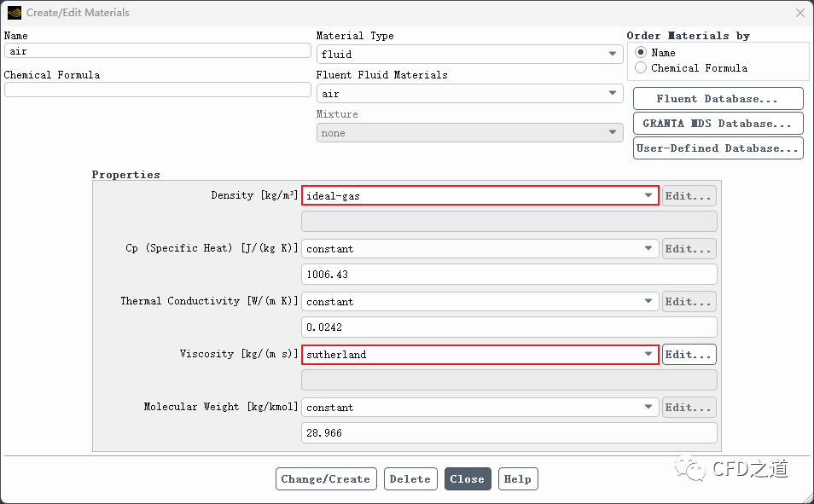Open Thermal Conductivity method dropdown
814x504 pixels.
480,302
